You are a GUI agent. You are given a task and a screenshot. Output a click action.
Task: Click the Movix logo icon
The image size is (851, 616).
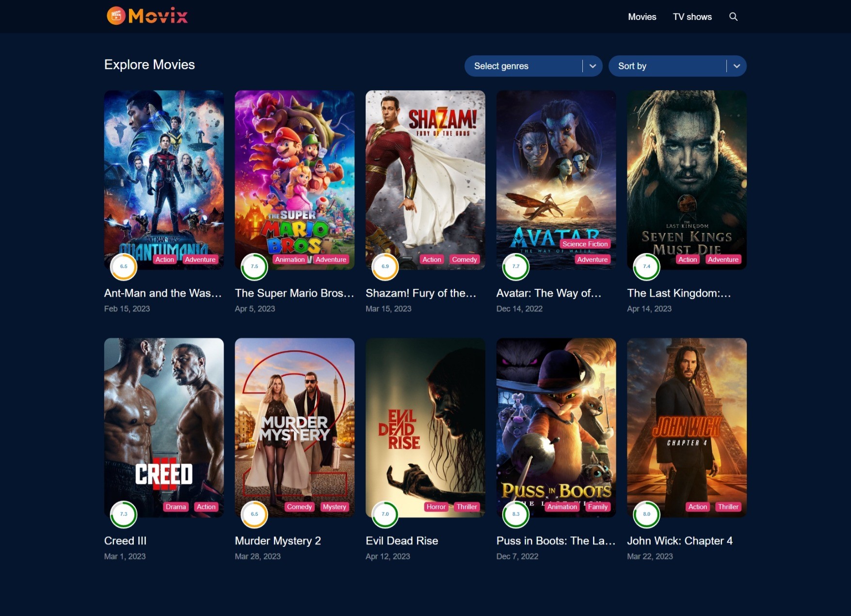(116, 16)
